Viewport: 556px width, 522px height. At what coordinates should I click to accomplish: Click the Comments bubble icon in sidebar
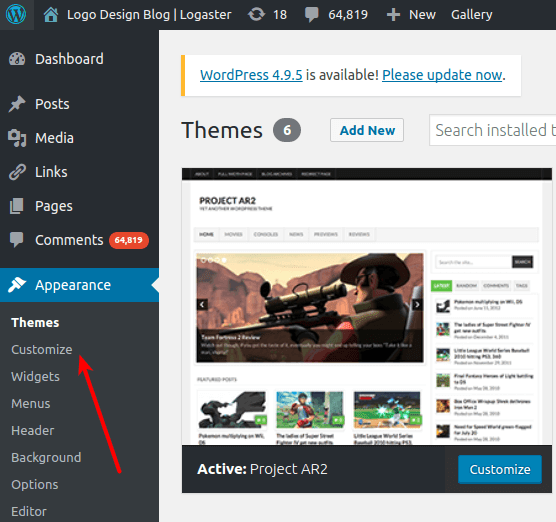(17, 240)
